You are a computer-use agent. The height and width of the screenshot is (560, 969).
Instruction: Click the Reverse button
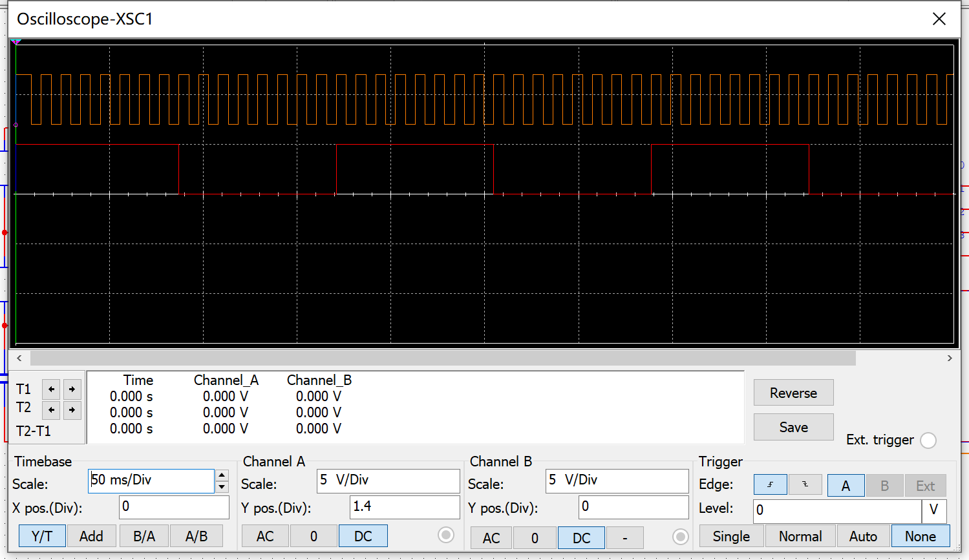coord(793,393)
